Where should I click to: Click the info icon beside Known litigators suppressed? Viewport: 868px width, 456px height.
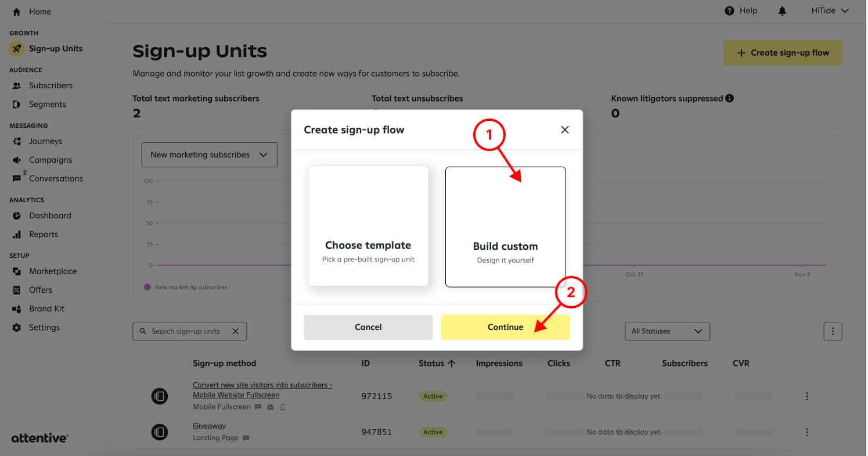coord(730,98)
